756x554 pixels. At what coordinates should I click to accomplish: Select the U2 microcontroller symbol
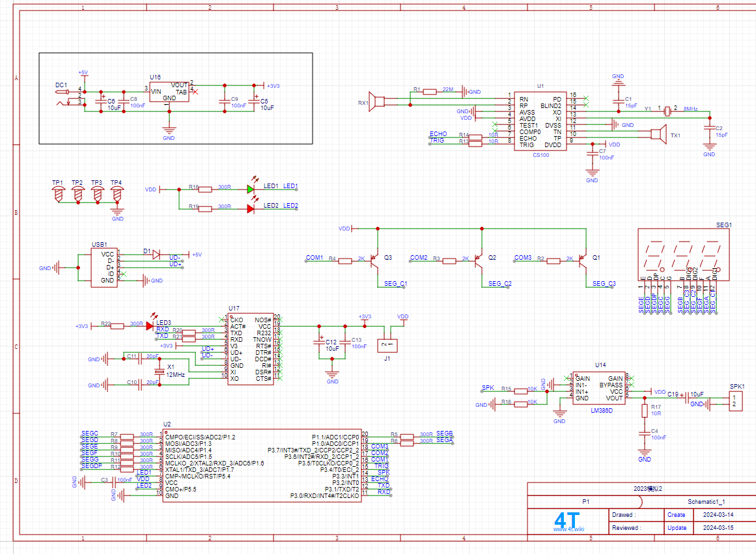[x=262, y=465]
